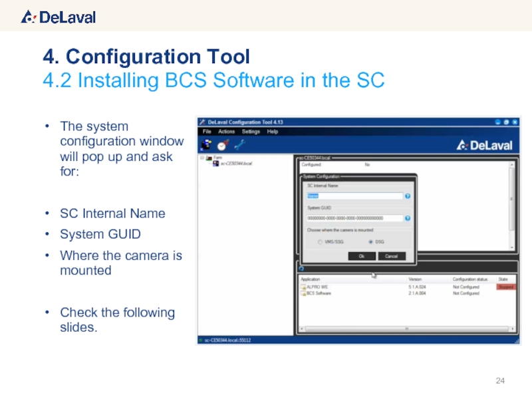Click the SC Internal Name input field

tap(354, 196)
